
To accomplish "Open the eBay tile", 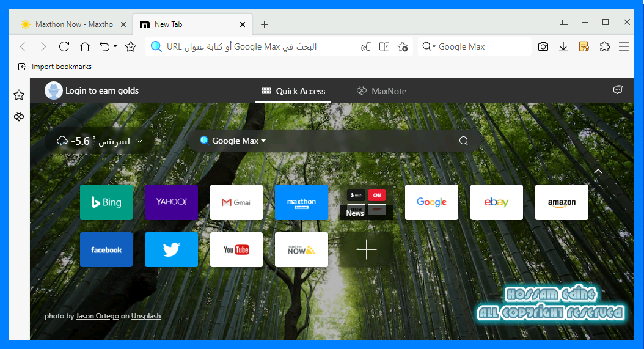I will pos(497,202).
